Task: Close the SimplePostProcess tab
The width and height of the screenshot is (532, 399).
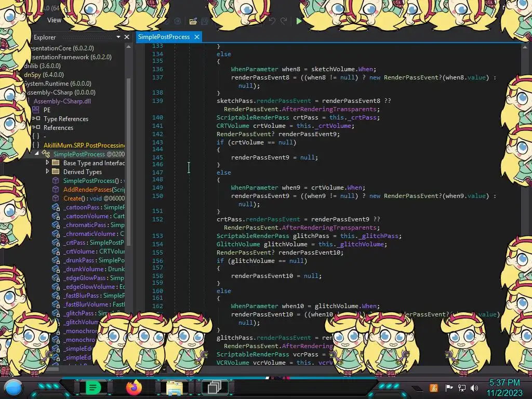Action: click(x=197, y=37)
